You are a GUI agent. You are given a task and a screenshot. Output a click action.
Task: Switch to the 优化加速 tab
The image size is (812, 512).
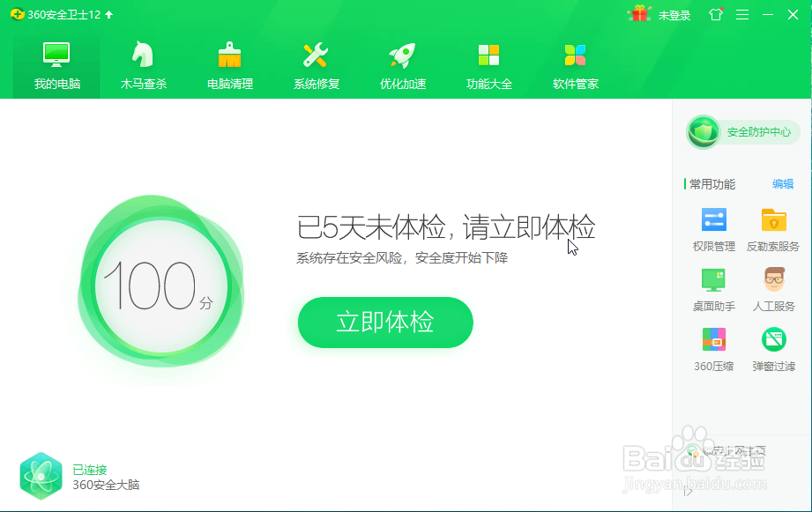coord(401,62)
